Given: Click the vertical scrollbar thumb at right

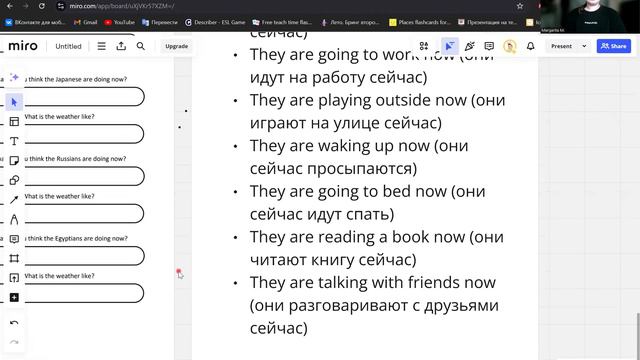Looking at the screenshot, I should click(x=638, y=336).
